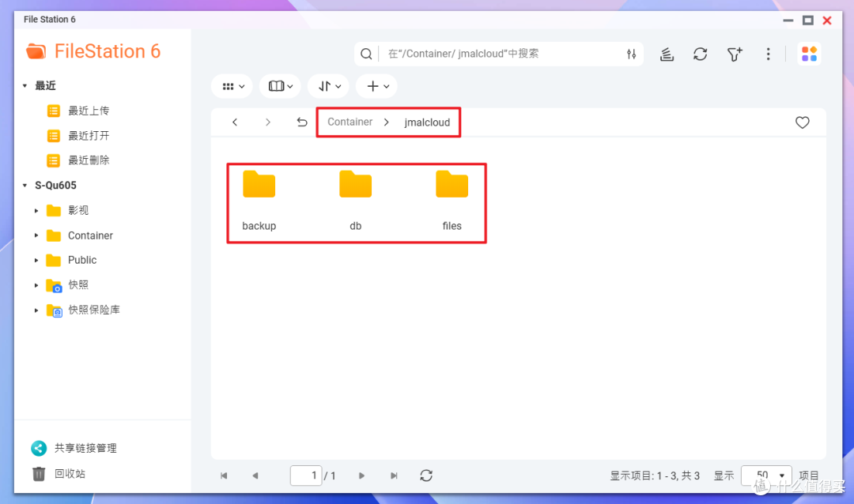Refresh list from bottom pagination bar
Viewport: 854px width, 504px height.
426,476
